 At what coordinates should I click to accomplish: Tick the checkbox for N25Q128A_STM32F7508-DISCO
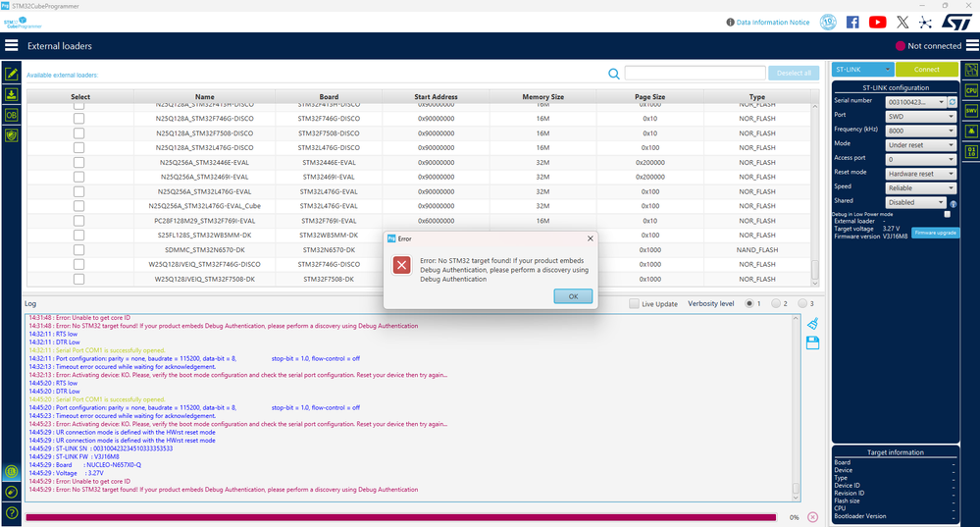click(x=78, y=133)
